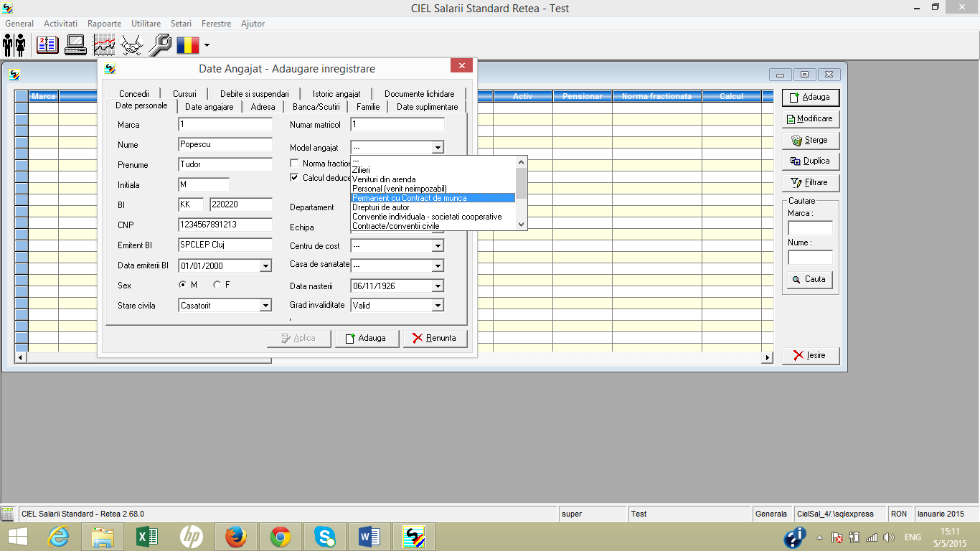Open the Familie tab
This screenshot has width=980, height=551.
(368, 107)
